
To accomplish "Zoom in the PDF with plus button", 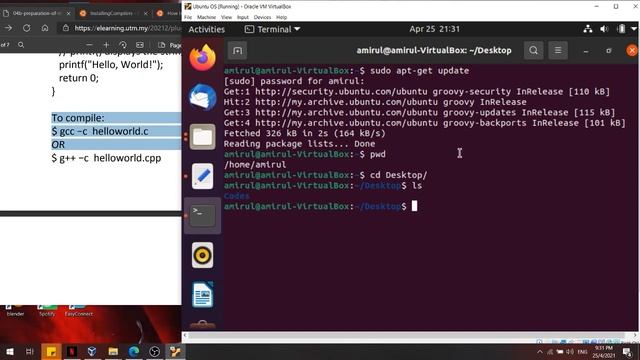I will tap(106, 44).
